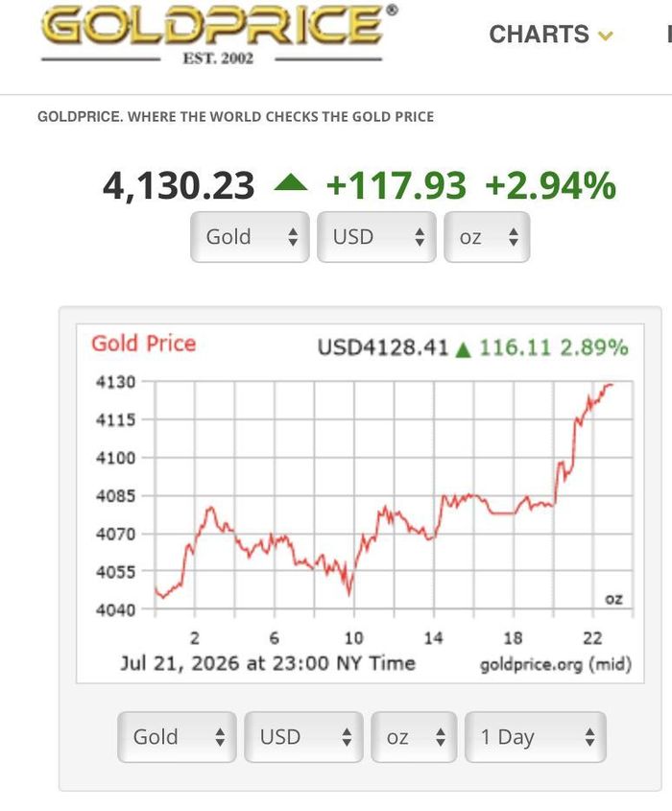Open the top Gold metal dropdown

point(250,237)
